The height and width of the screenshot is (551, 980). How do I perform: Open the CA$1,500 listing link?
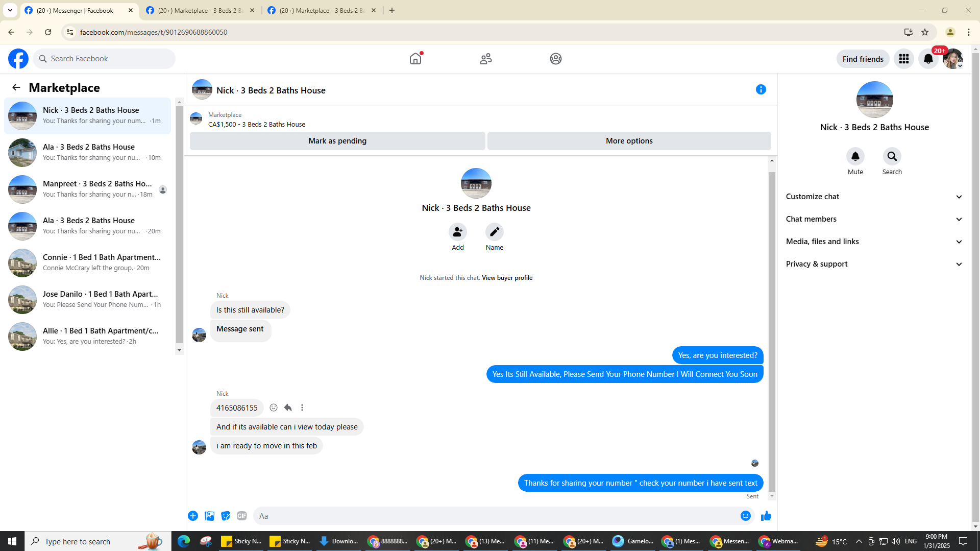(x=257, y=124)
